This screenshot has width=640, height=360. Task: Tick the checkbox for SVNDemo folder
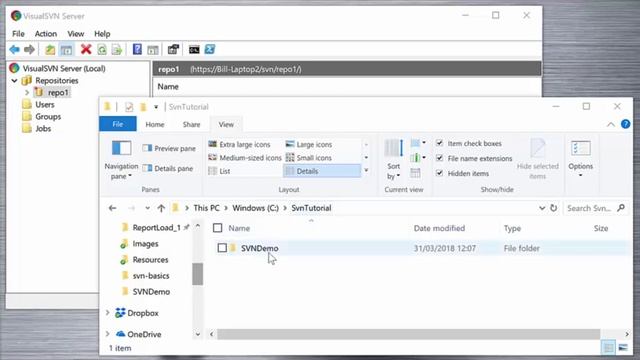click(222, 248)
